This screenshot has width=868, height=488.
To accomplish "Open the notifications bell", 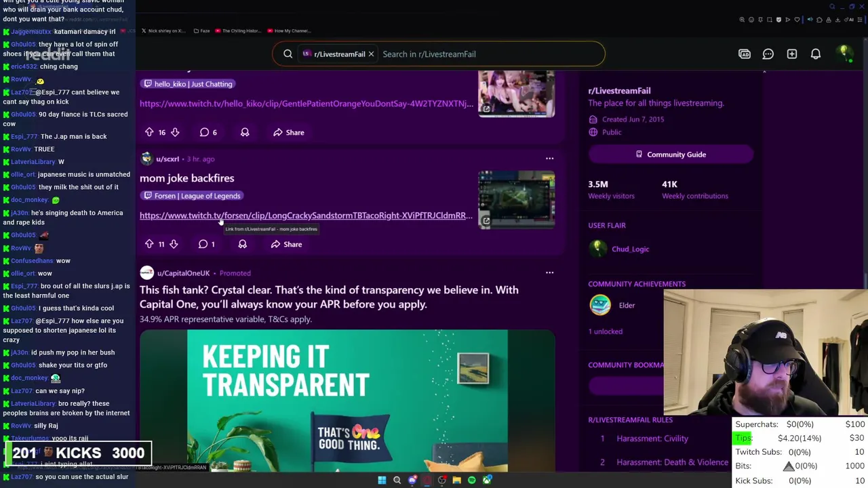I will pyautogui.click(x=816, y=54).
